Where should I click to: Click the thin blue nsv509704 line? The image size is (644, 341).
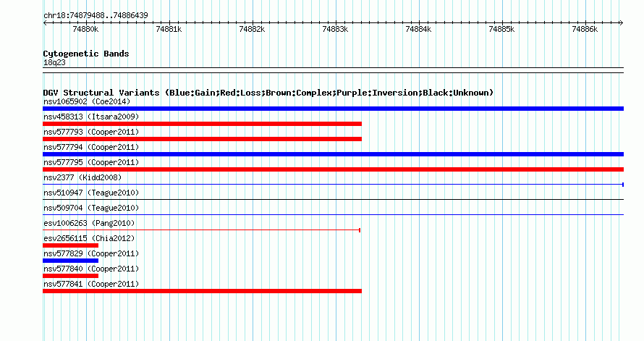click(x=333, y=215)
